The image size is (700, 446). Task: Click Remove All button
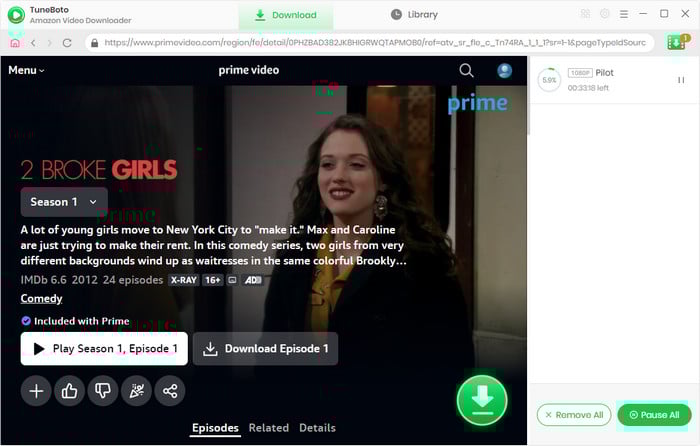[x=574, y=415]
